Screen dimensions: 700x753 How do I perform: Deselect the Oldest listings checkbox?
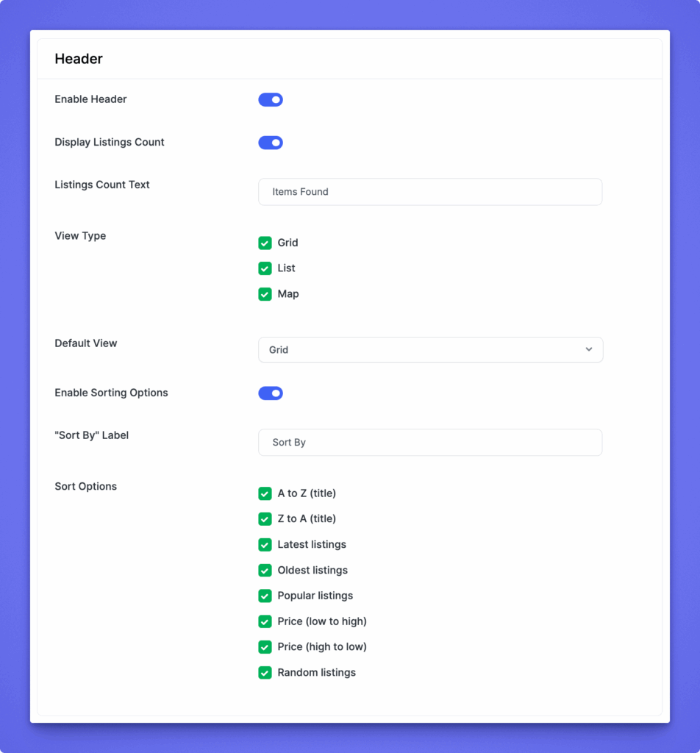[265, 571]
